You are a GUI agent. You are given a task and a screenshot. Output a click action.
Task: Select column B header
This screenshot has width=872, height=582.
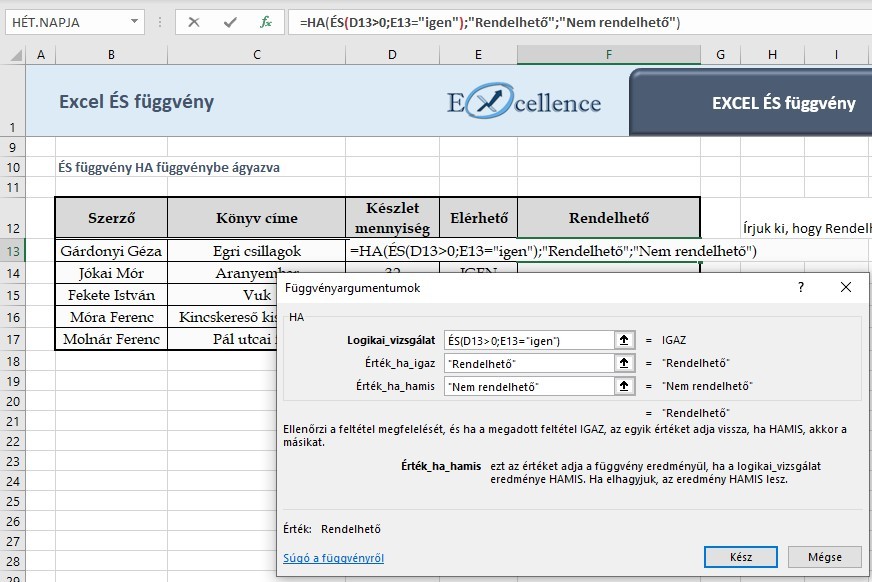(111, 54)
